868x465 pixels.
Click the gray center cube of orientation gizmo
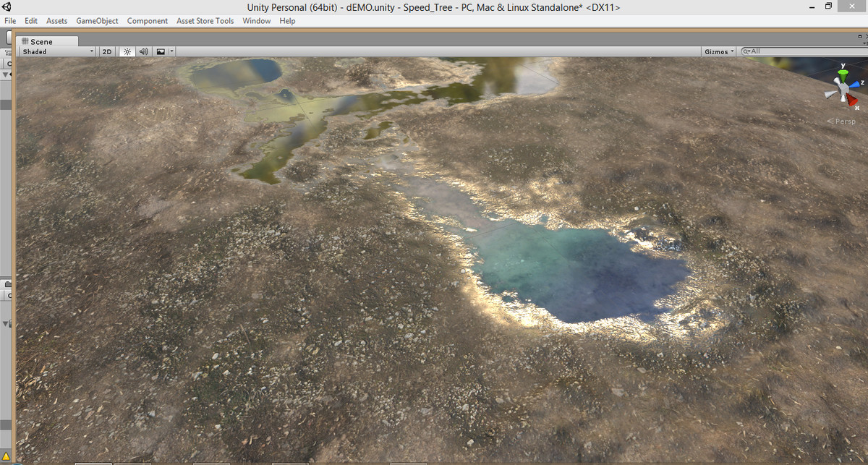[842, 90]
